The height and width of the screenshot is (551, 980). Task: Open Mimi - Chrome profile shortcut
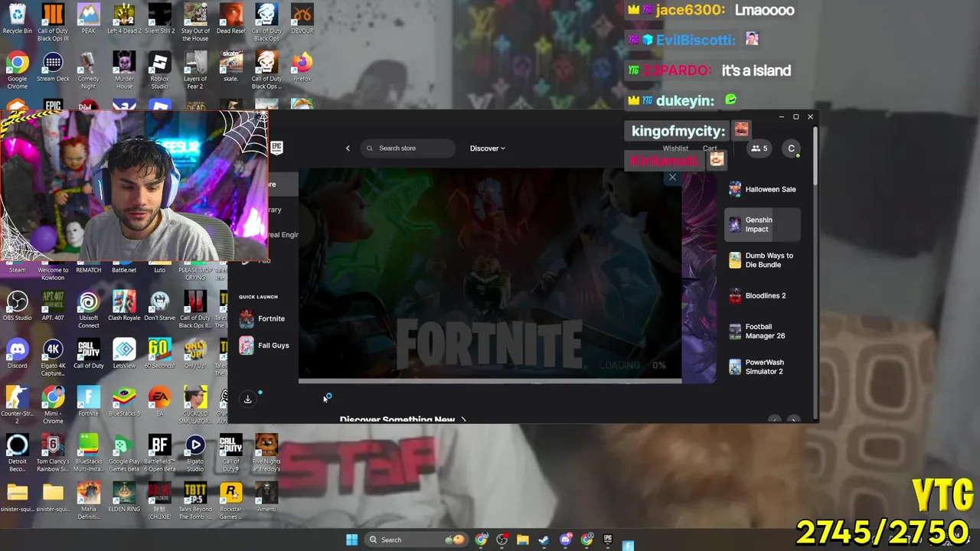[x=53, y=406]
